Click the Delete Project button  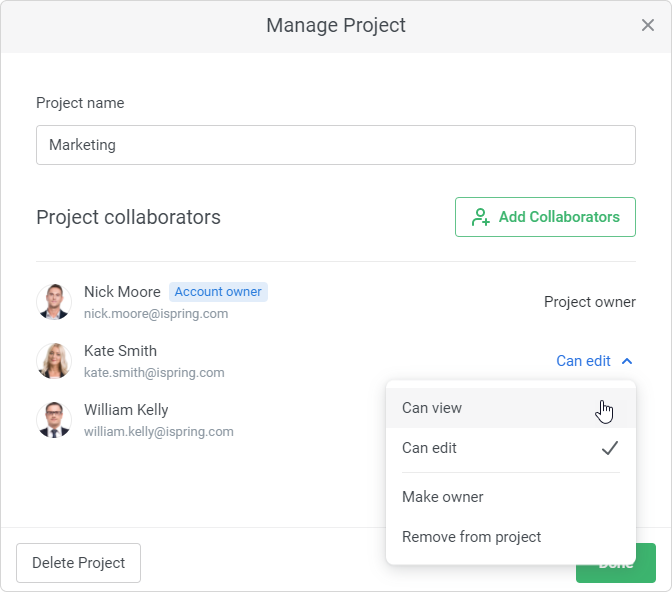coord(78,563)
